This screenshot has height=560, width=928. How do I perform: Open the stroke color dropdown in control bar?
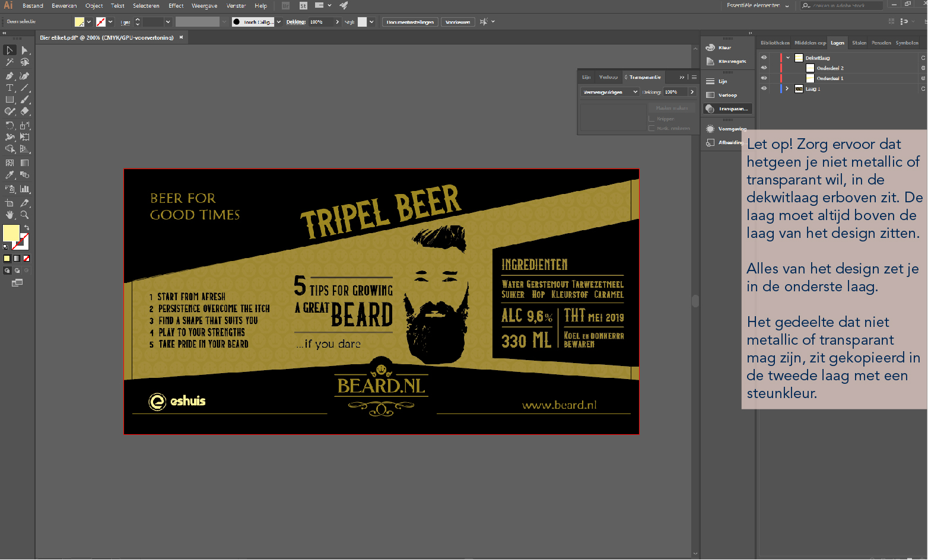pyautogui.click(x=110, y=22)
